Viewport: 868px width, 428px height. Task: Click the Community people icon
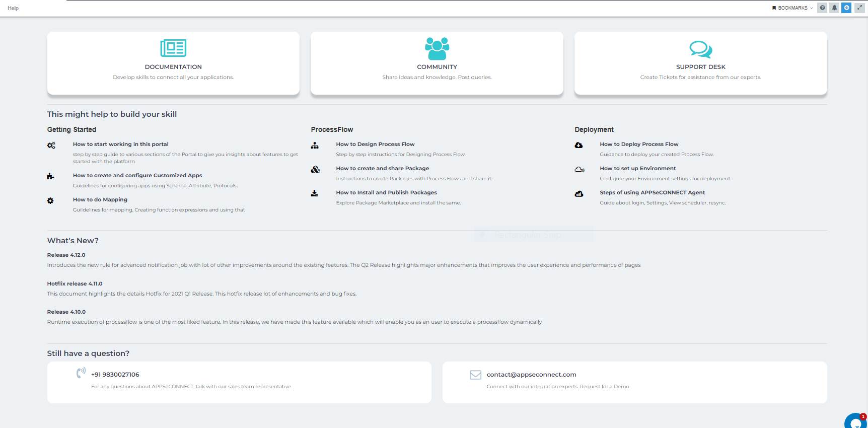coord(437,49)
